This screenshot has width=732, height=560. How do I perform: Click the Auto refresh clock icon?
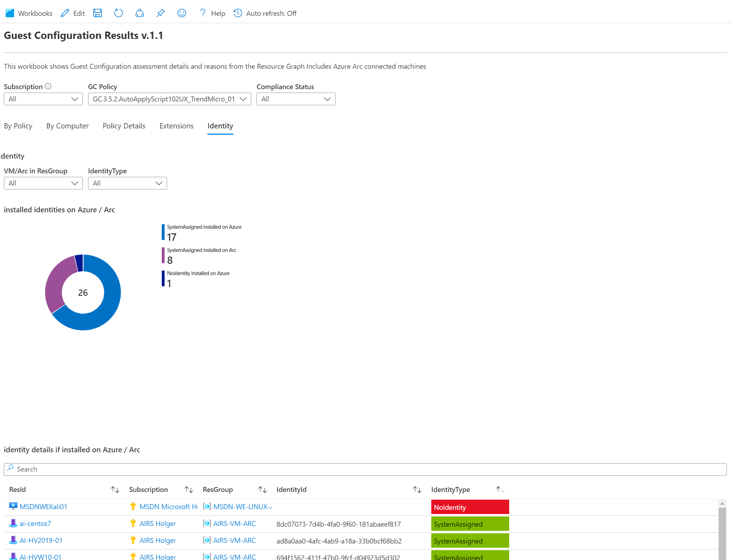point(238,13)
